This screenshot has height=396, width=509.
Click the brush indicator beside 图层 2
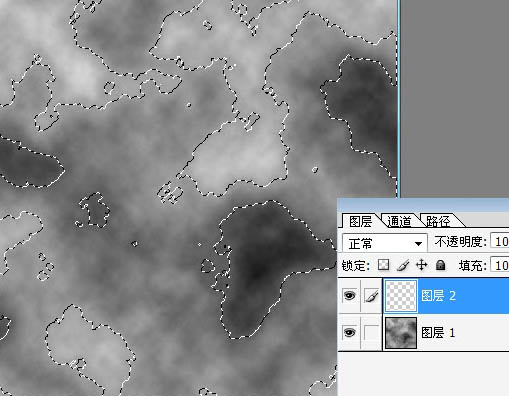pos(371,296)
